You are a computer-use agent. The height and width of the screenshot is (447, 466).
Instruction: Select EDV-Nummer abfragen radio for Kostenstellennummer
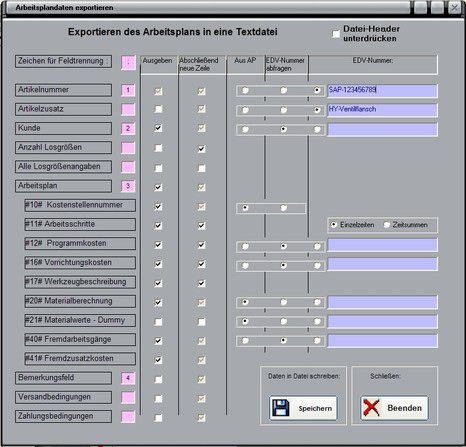(283, 208)
